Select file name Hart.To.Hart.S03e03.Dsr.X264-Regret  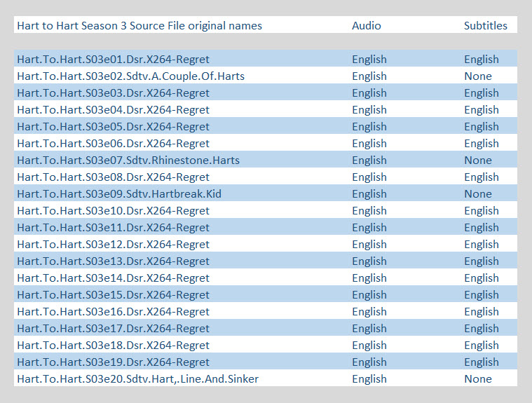114,93
